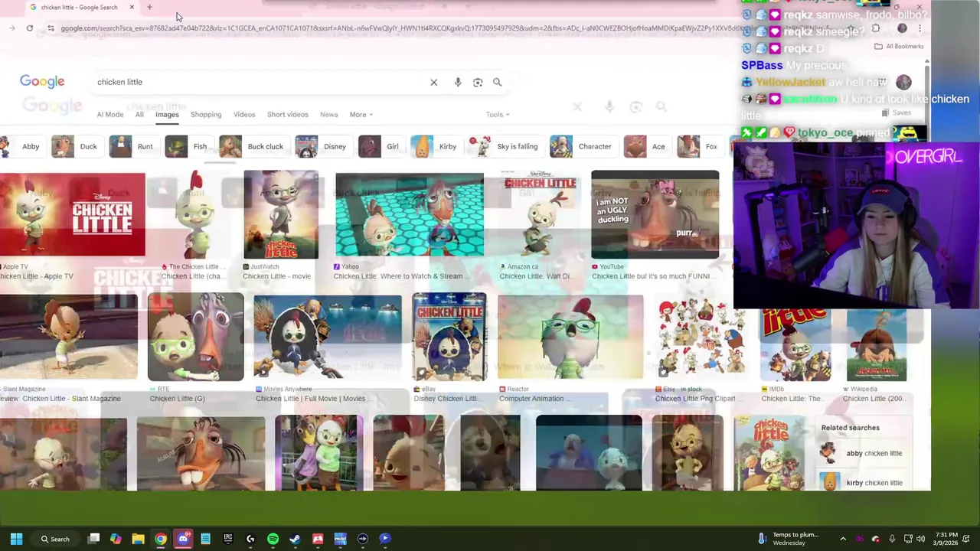Open Task View from the taskbar
The height and width of the screenshot is (551, 980).
tap(93, 539)
